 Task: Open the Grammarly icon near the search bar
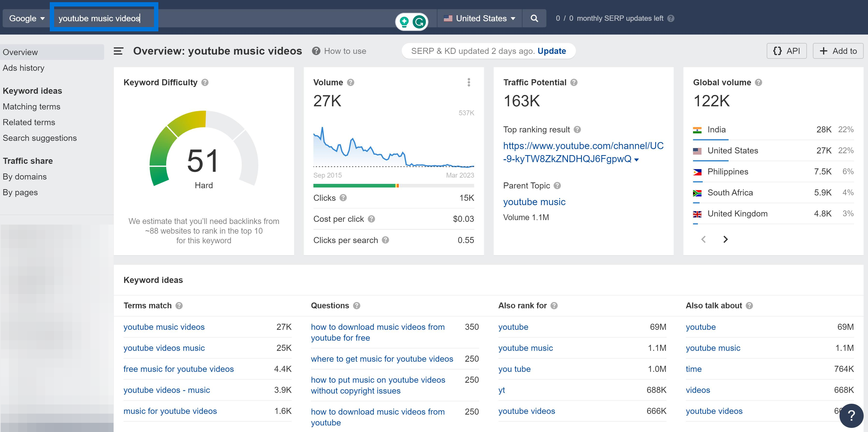click(x=419, y=21)
